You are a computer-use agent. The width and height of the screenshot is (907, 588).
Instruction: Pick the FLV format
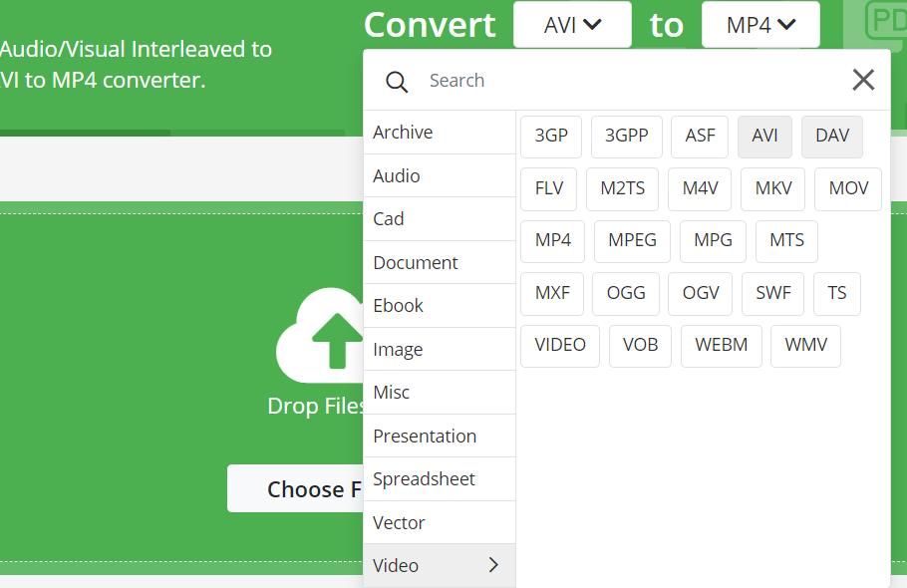pos(549,188)
